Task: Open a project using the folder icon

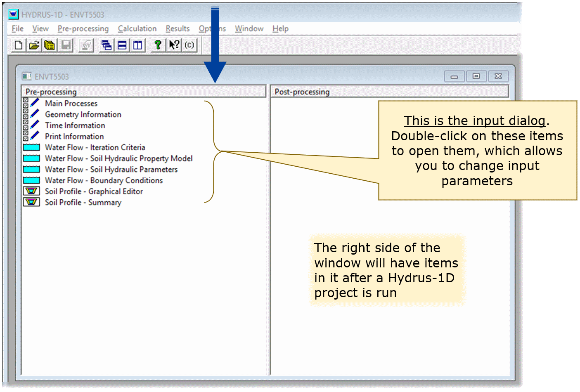Action: (34, 45)
